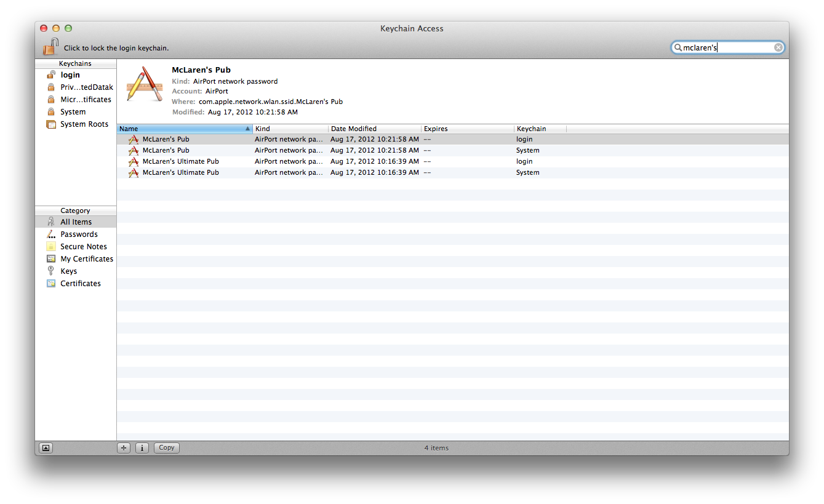
Task: Select the Certificates category
Action: click(81, 284)
